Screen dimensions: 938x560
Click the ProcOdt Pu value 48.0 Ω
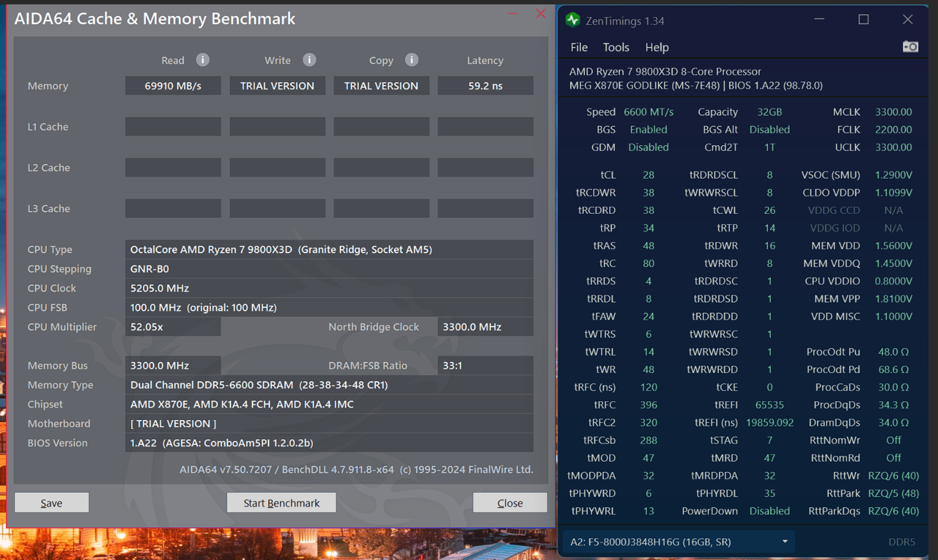click(x=893, y=352)
